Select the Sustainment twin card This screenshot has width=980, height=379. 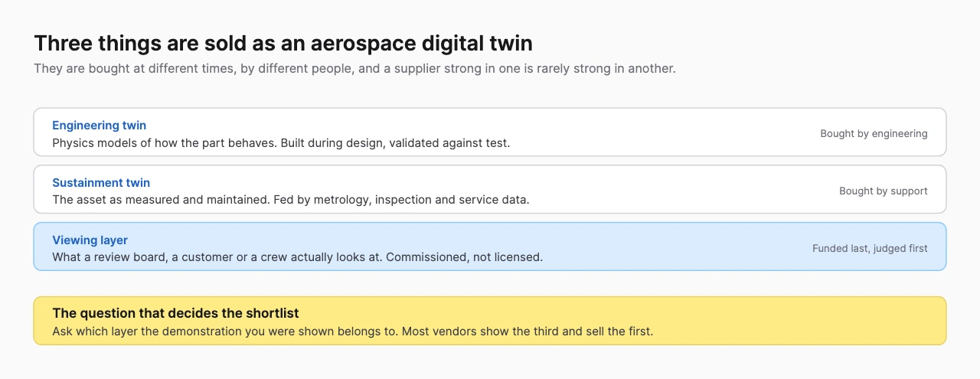[490, 189]
